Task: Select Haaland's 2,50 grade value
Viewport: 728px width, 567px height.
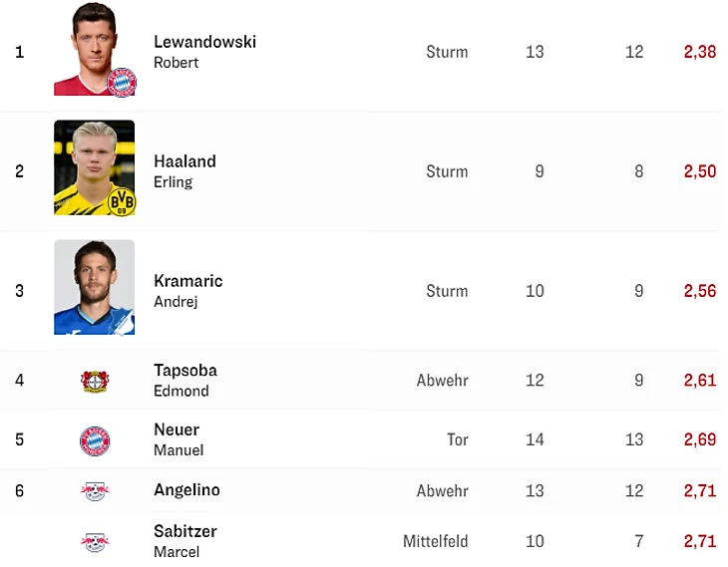Action: click(x=699, y=171)
